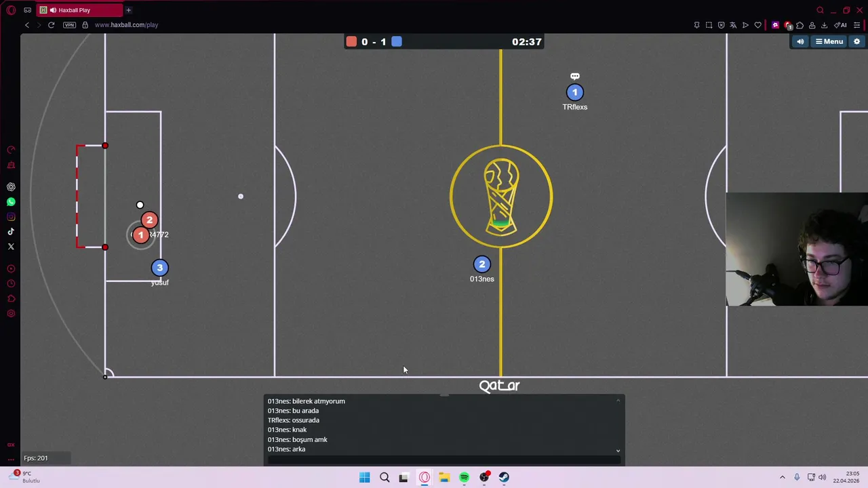Screen dimensions: 868x488
Task: Click chat message '013nes: bilerek atmyorum'
Action: pos(306,401)
